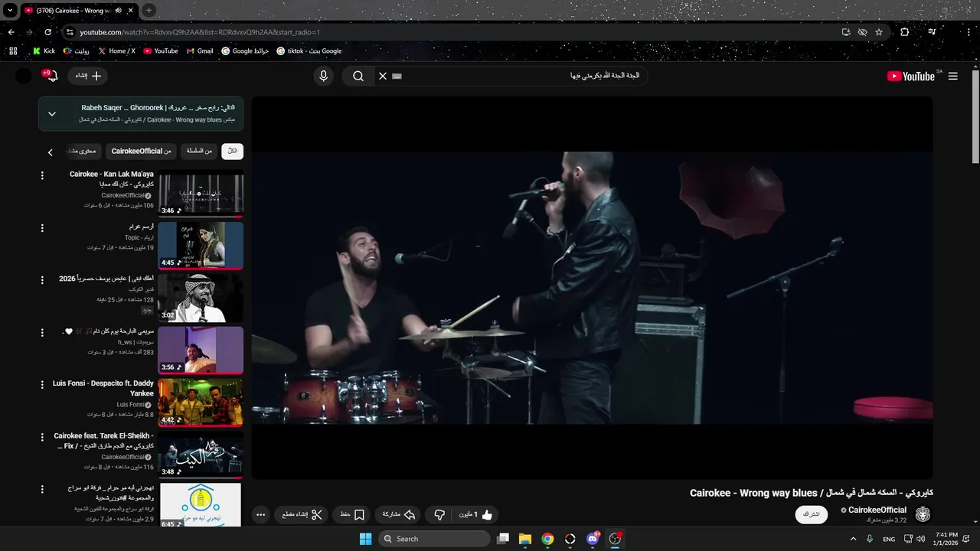980x551 pixels.
Task: Open the apps grid in the bookmarks bar
Action: coord(12,51)
